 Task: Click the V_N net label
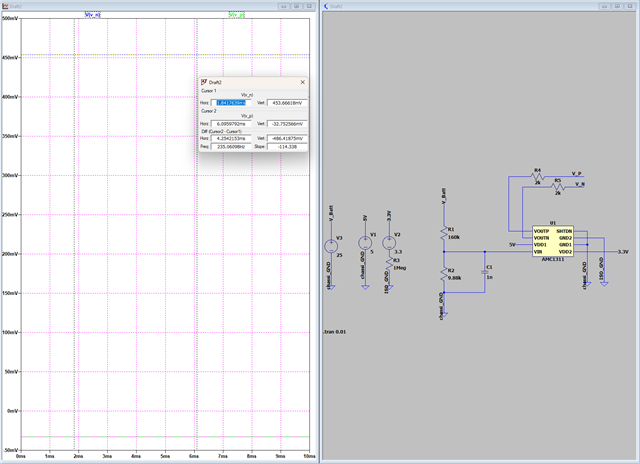click(580, 184)
